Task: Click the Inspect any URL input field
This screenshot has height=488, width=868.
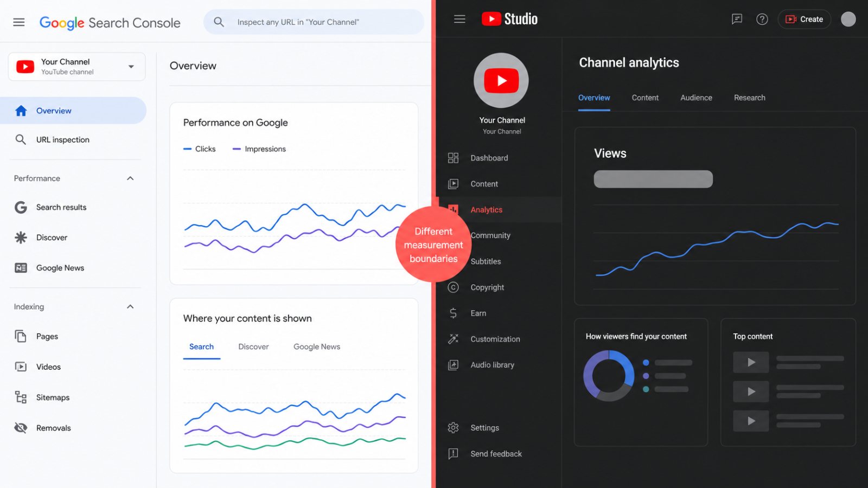Action: tap(314, 22)
